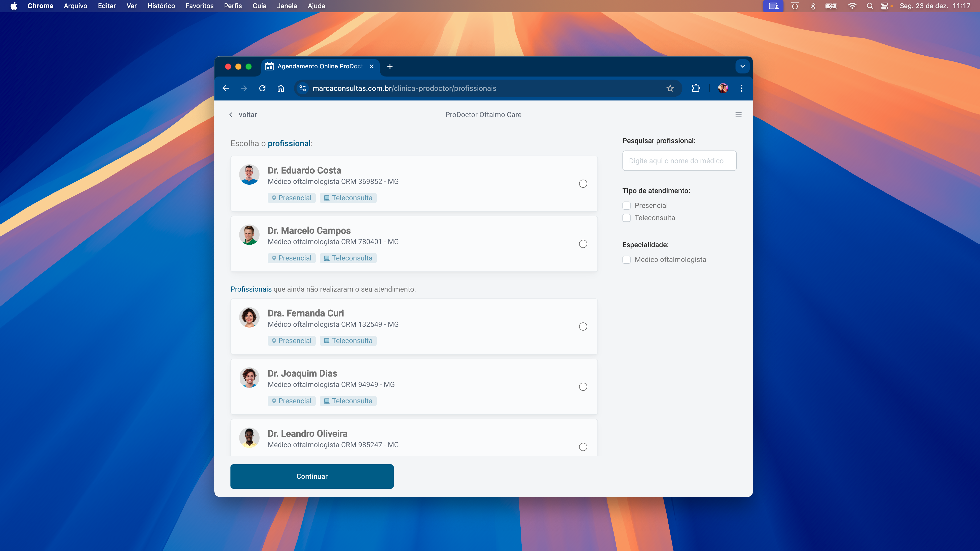Click Dr. Marcelo Campos's avatar photo
Image resolution: width=980 pixels, height=551 pixels.
(249, 235)
